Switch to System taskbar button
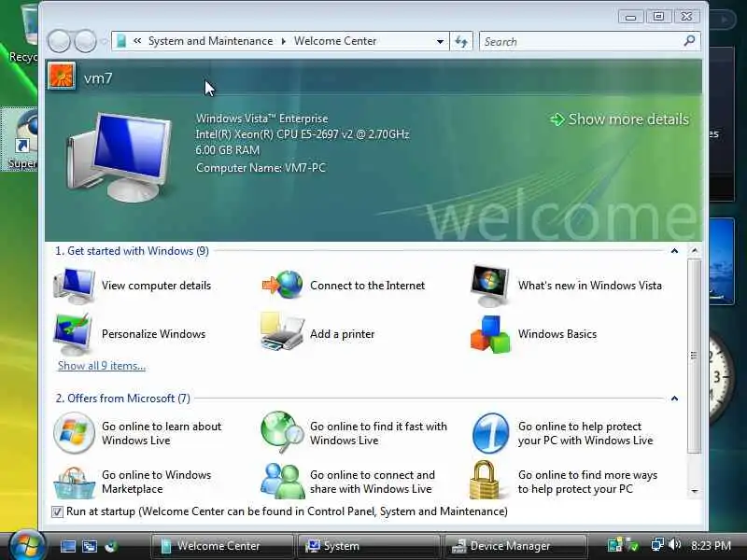The width and height of the screenshot is (747, 560). coord(368,546)
